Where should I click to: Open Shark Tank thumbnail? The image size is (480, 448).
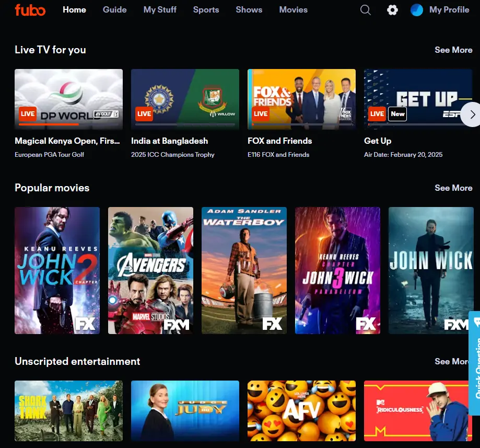click(68, 411)
